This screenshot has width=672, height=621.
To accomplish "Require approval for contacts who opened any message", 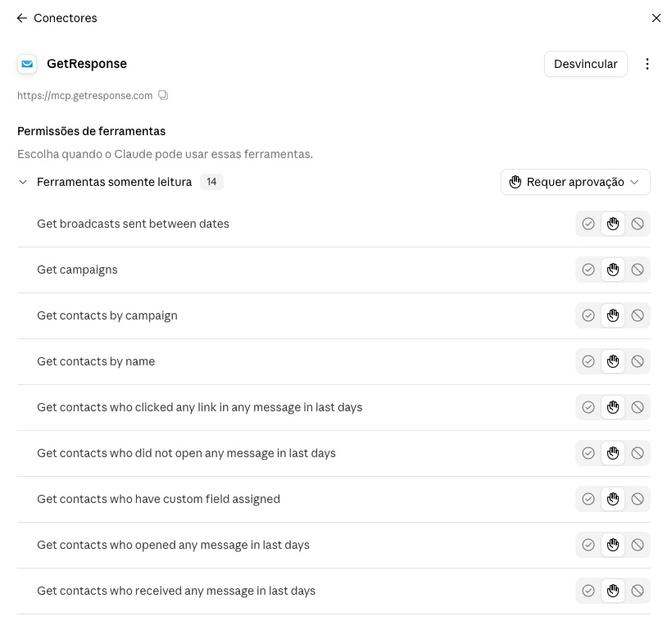I will (613, 545).
